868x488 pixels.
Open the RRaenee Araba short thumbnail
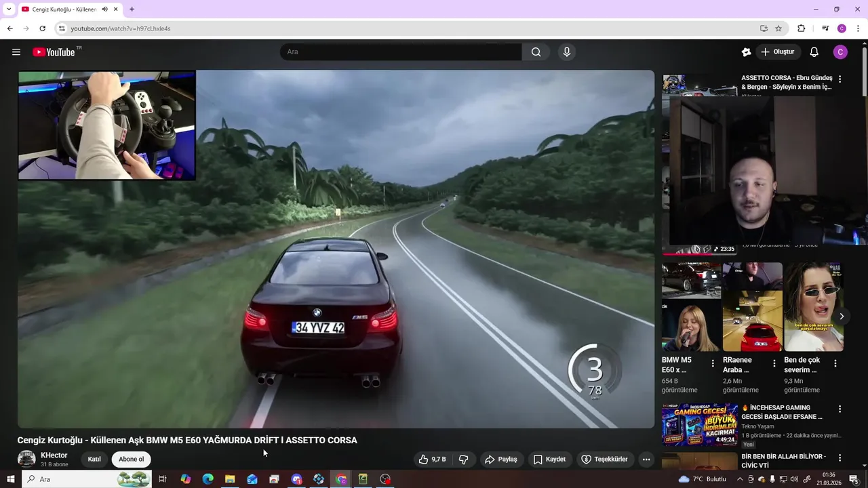pyautogui.click(x=752, y=307)
